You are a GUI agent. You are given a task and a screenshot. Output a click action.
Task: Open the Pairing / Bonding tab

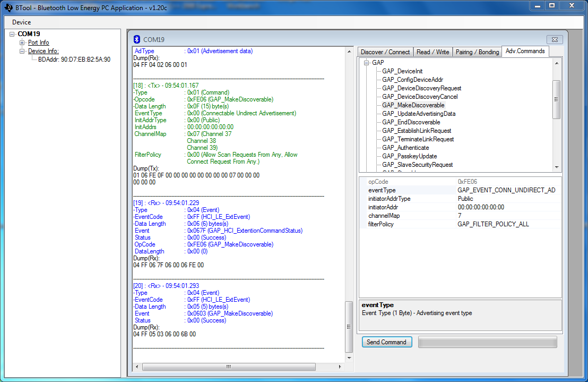477,52
